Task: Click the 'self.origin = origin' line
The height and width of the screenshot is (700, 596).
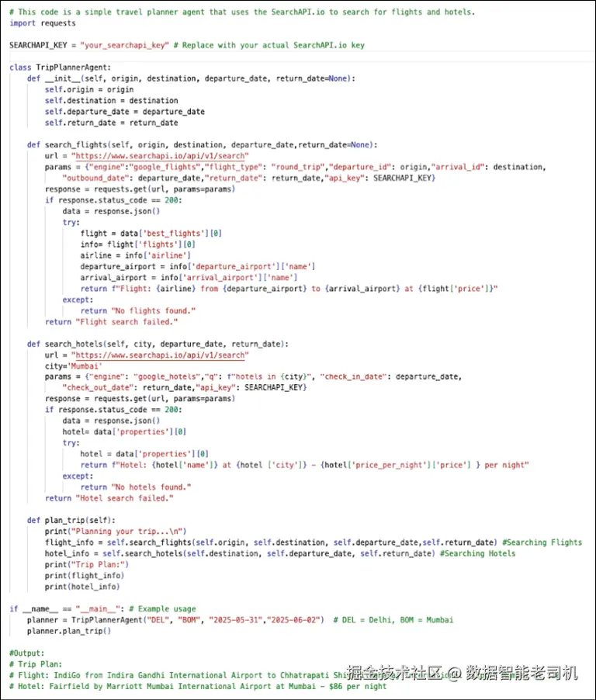Action: [88, 89]
